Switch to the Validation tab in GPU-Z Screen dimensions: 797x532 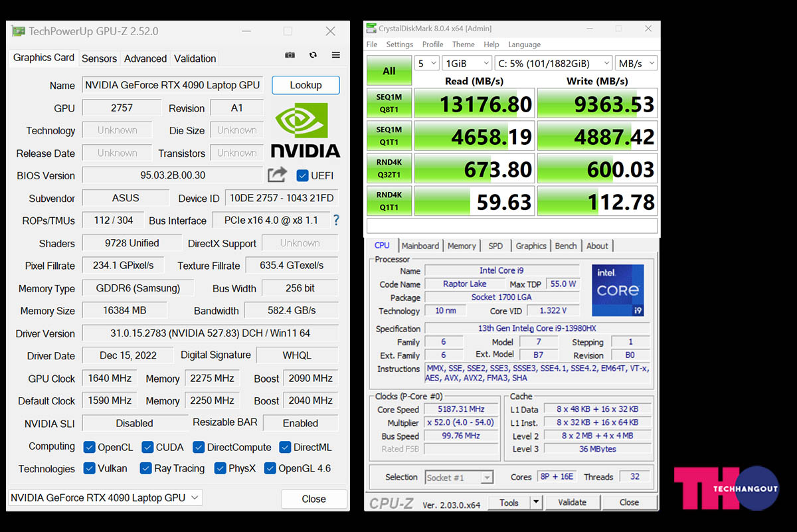click(x=195, y=58)
